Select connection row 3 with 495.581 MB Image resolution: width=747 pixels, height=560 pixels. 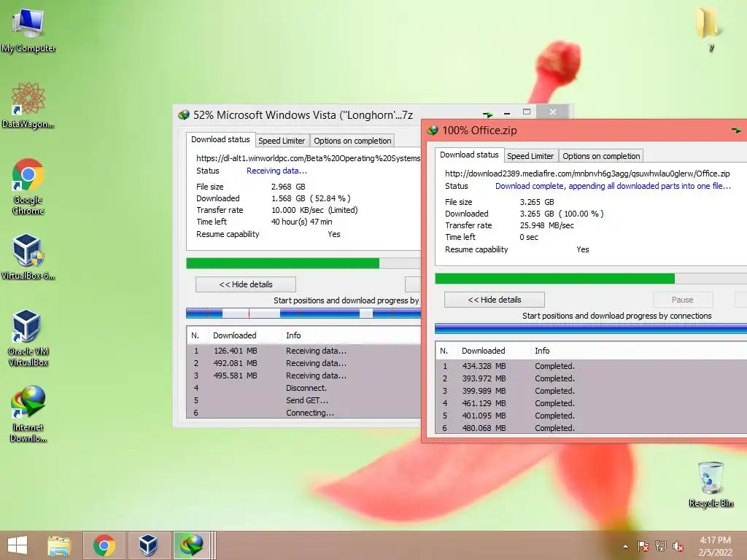click(x=303, y=376)
